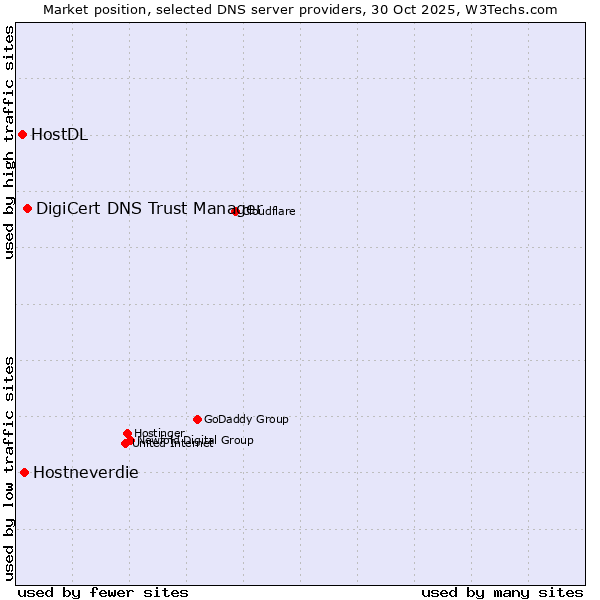Screen dimensions: 600x600
Task: Click the 'used by fewer sites' axis label
Action: tap(103, 592)
